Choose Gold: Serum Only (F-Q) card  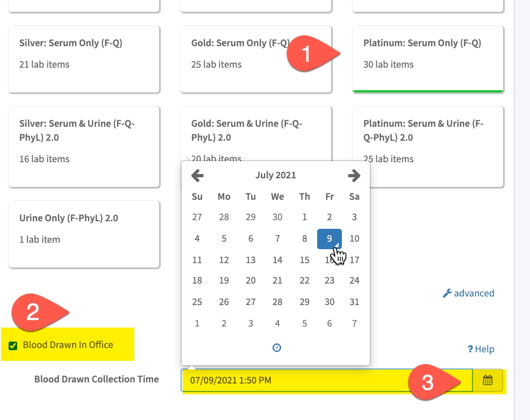pyautogui.click(x=256, y=59)
